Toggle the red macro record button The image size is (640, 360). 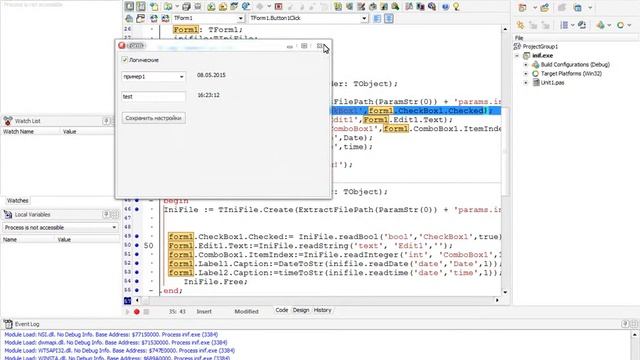(x=137, y=312)
